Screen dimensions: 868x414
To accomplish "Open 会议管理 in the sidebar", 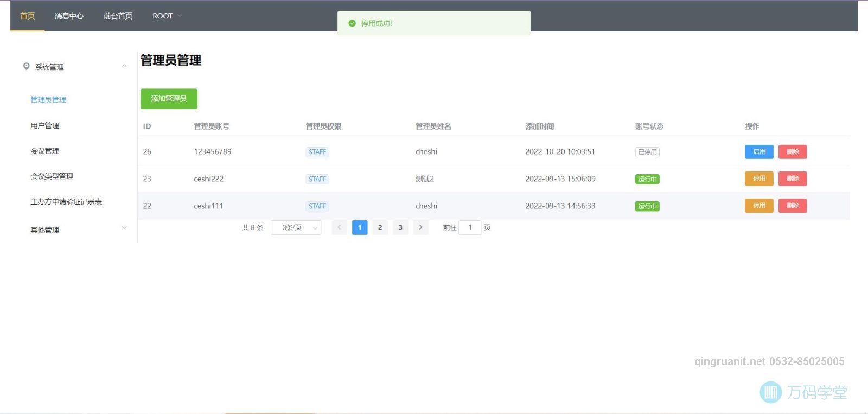I will pyautogui.click(x=44, y=151).
